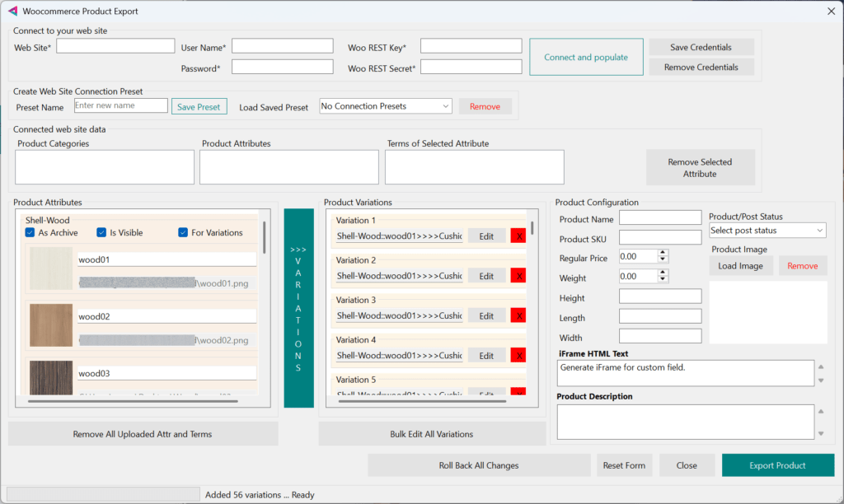844x504 pixels.
Task: Toggle the As Archive checkbox
Action: pos(30,233)
